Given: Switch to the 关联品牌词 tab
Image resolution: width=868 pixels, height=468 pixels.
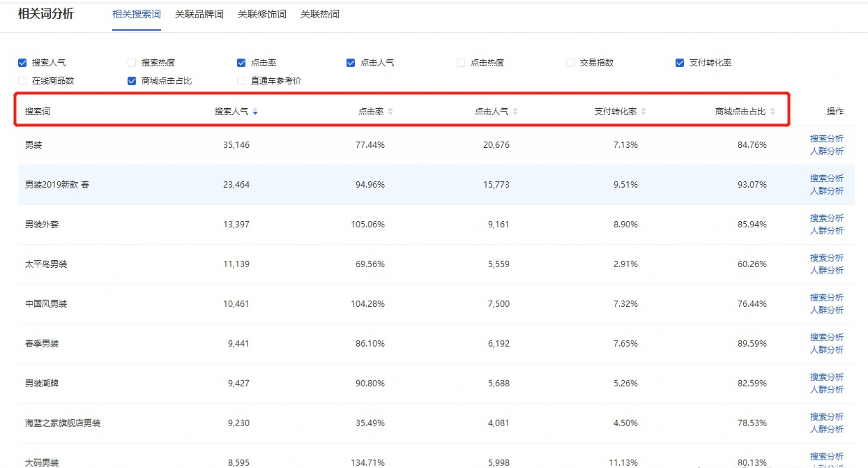Looking at the screenshot, I should (199, 14).
